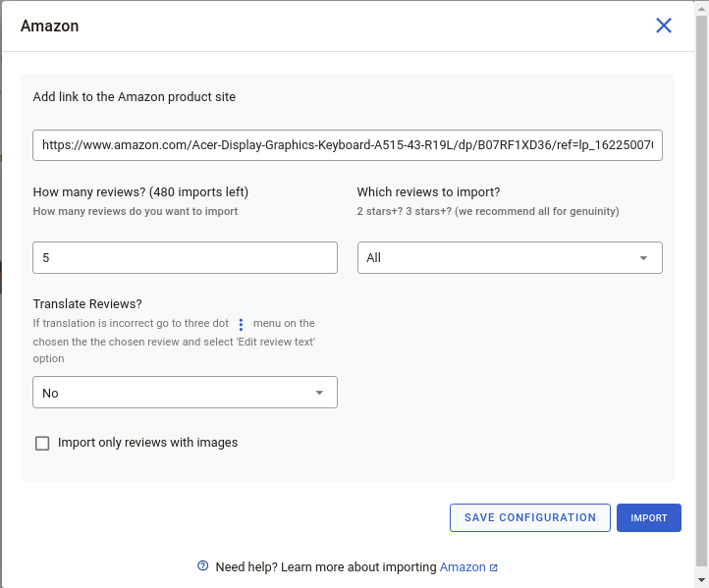
Task: Click the '2 stars+? 3 stars+?' hint text
Action: point(488,211)
